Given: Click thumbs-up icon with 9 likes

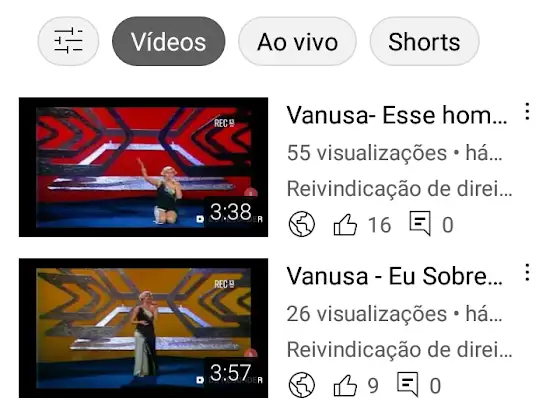Looking at the screenshot, I should point(345,385).
